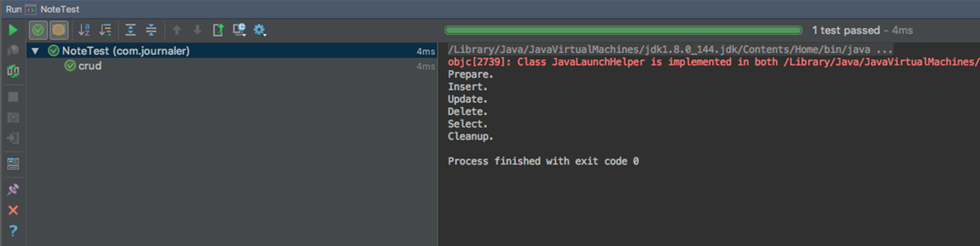Toggle Show Passed tests filter

(38, 30)
